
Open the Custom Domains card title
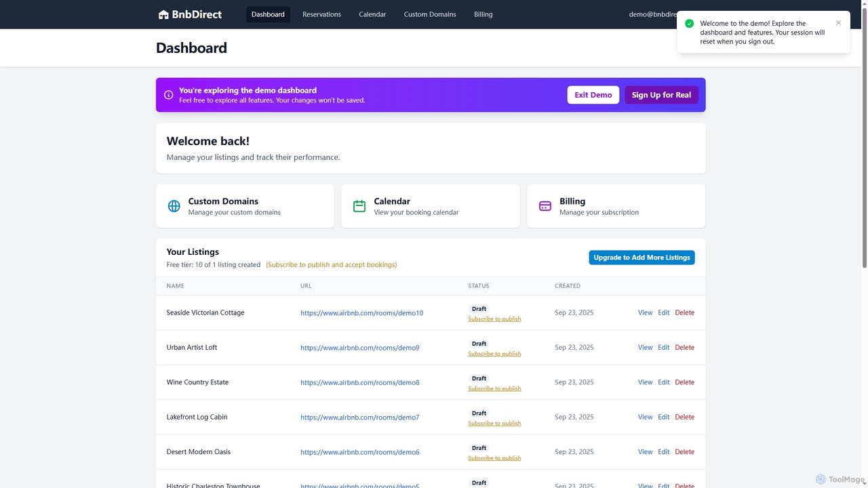pos(223,201)
